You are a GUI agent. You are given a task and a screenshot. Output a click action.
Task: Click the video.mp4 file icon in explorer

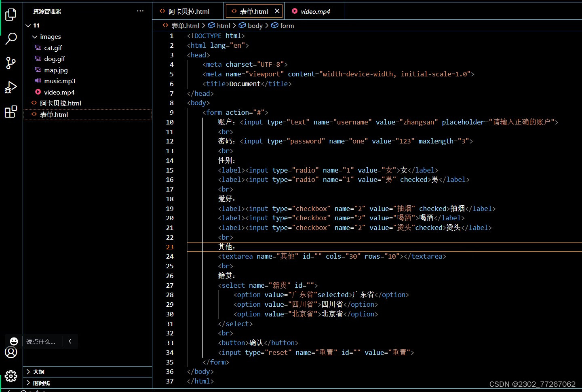(38, 92)
